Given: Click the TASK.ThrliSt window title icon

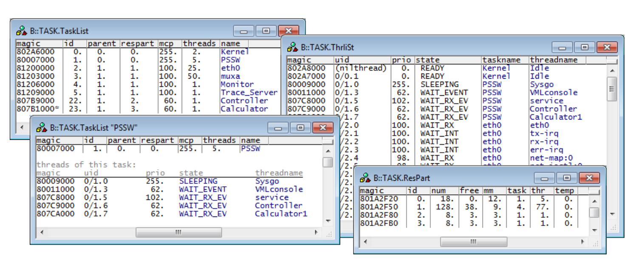Looking at the screenshot, I should 292,47.
